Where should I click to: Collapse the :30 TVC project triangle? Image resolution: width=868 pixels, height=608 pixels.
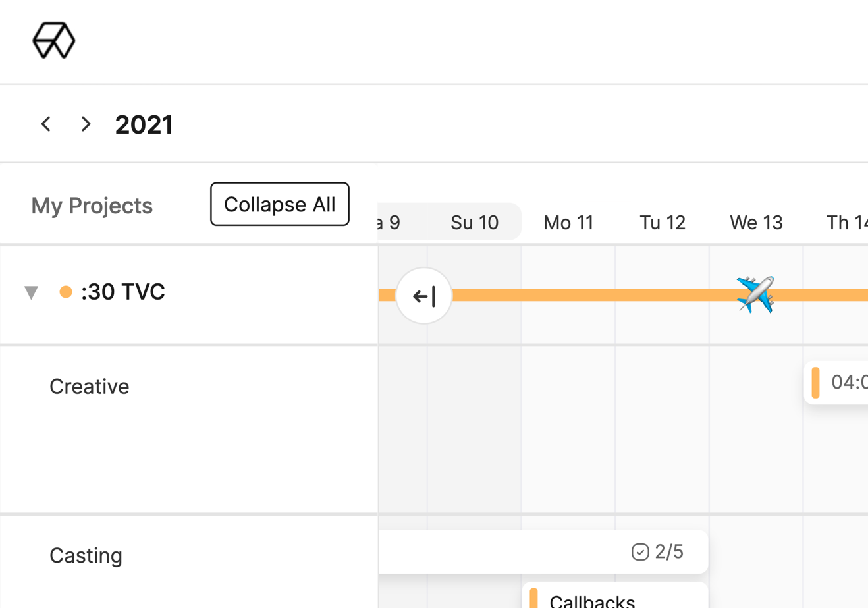[31, 292]
